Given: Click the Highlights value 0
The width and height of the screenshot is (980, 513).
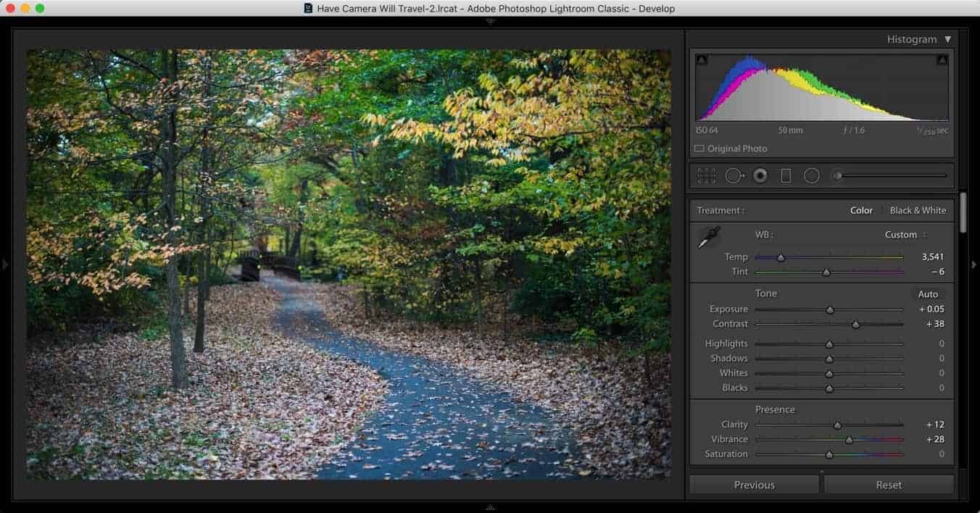Looking at the screenshot, I should tap(942, 344).
